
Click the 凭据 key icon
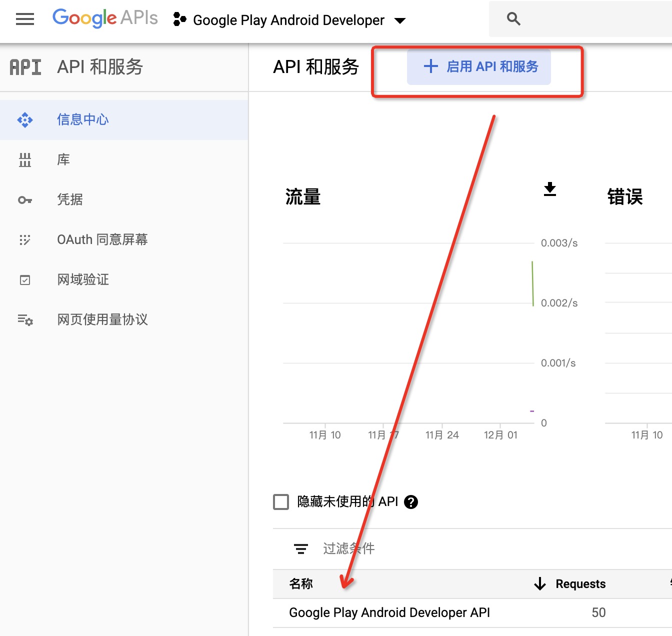pyautogui.click(x=25, y=200)
